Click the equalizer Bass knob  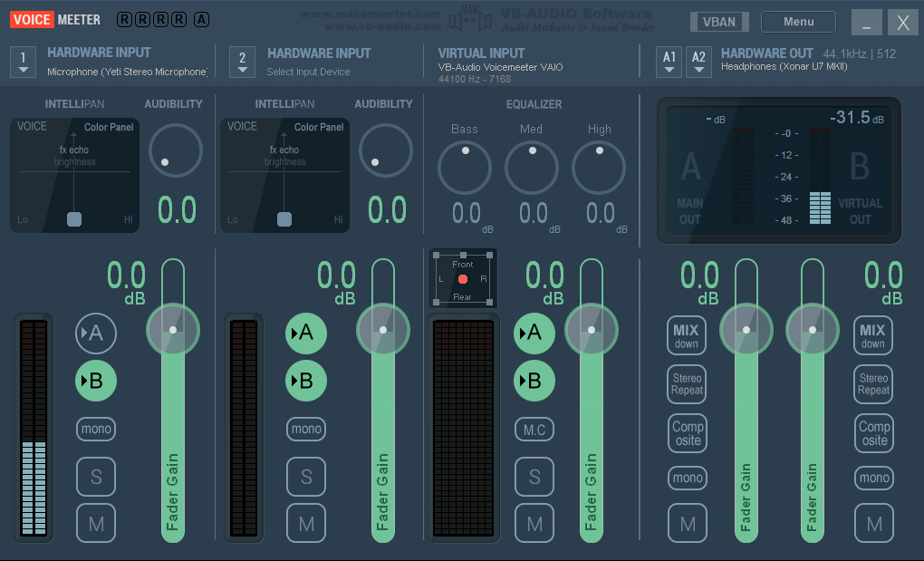(465, 168)
